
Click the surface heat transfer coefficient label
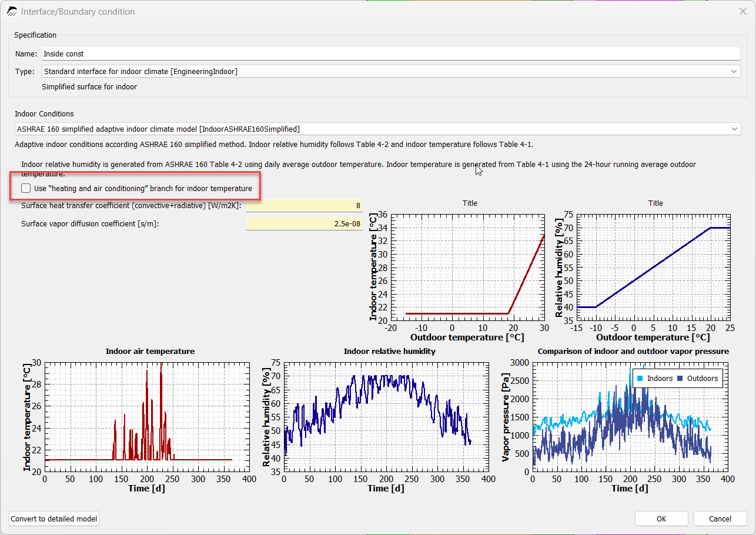[131, 206]
